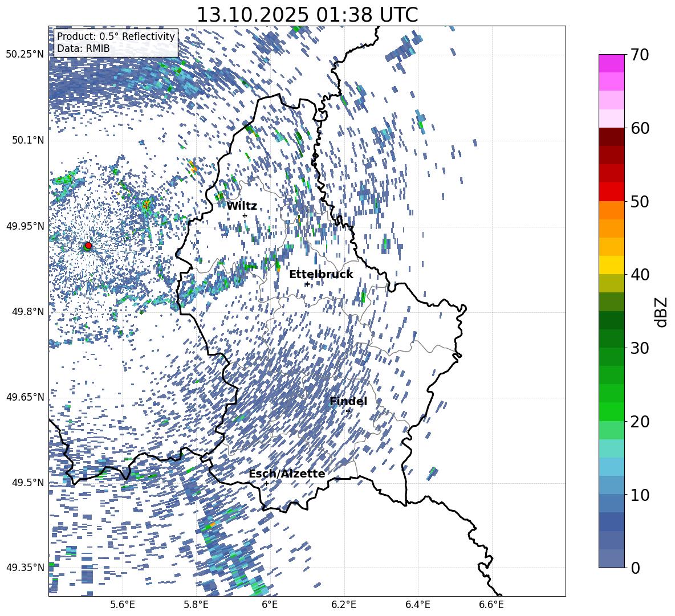This screenshot has width=675, height=616.
Task: Click the colorbar 60 tick label
Action: [640, 128]
